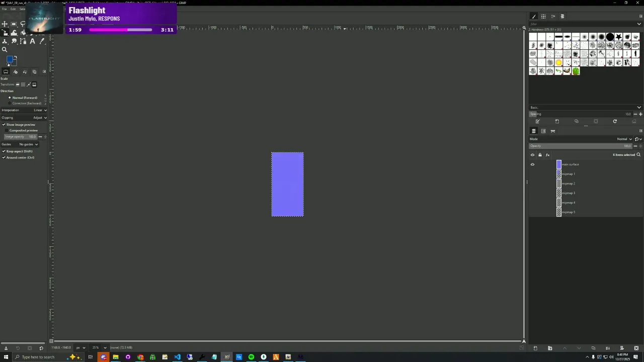Click the Spacing plus stepper button
Viewport: 644px width, 362px height.
click(640, 114)
